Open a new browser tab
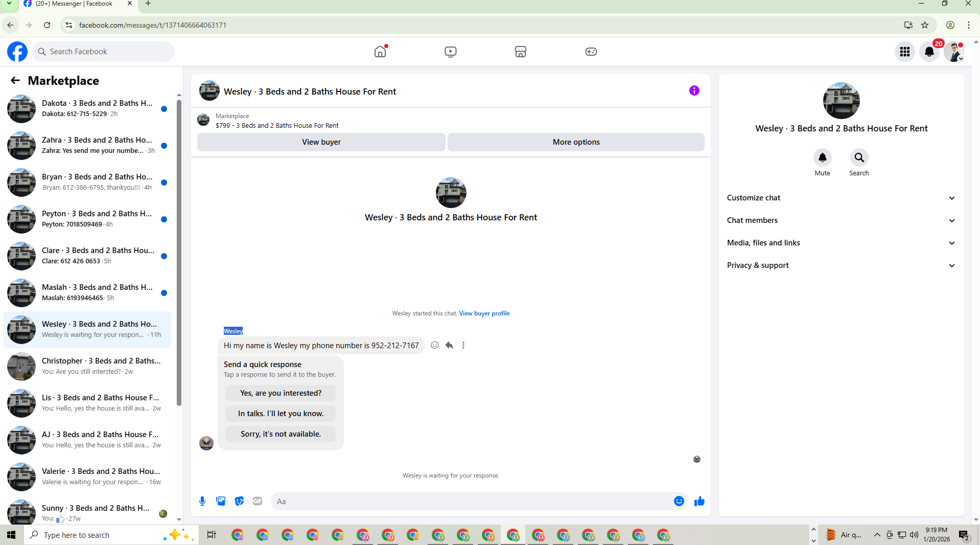The width and height of the screenshot is (980, 545). point(148,4)
